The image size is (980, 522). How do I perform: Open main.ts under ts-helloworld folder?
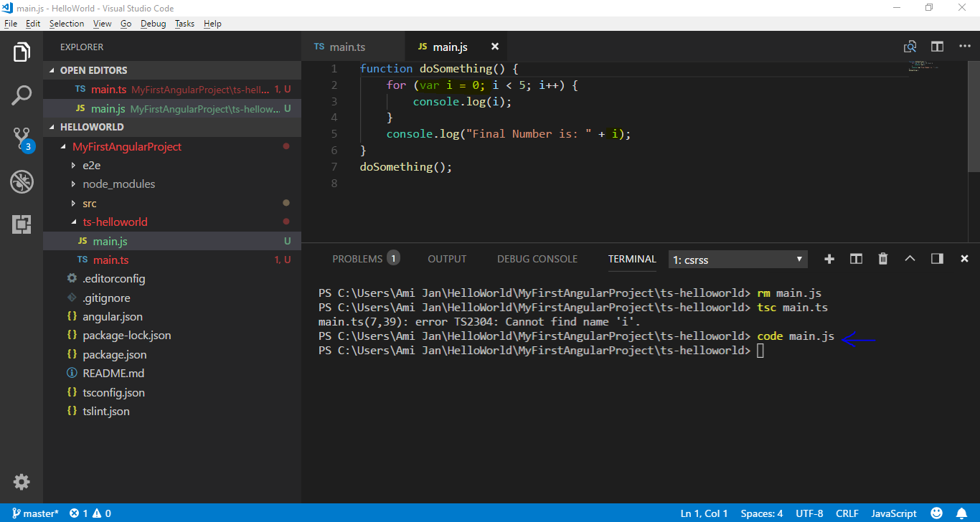[x=172, y=260]
